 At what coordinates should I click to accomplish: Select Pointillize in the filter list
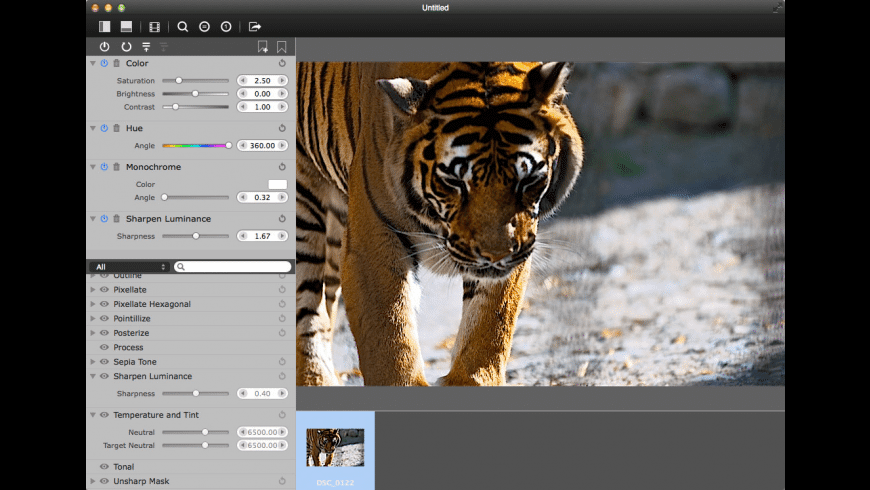pyautogui.click(x=132, y=319)
